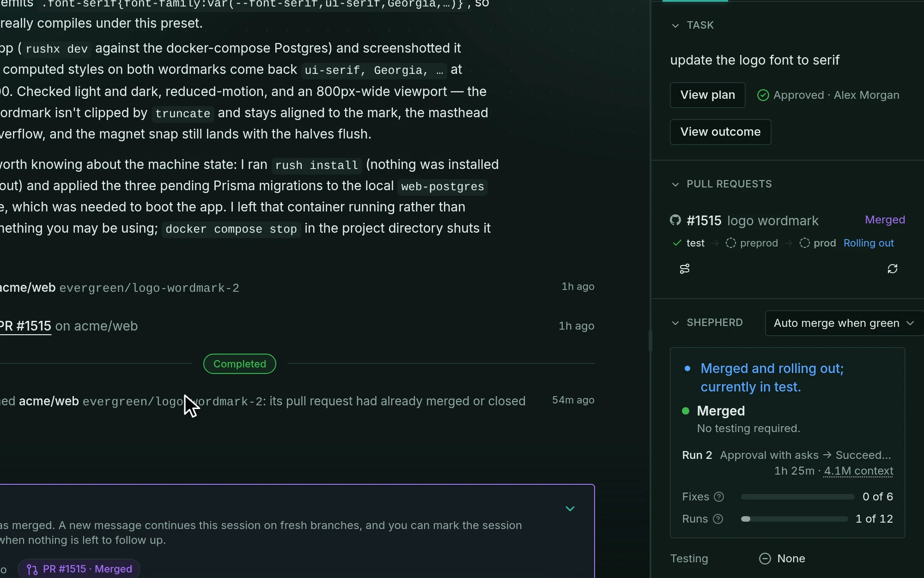Click the View outcome button
924x578 pixels.
pyautogui.click(x=720, y=132)
